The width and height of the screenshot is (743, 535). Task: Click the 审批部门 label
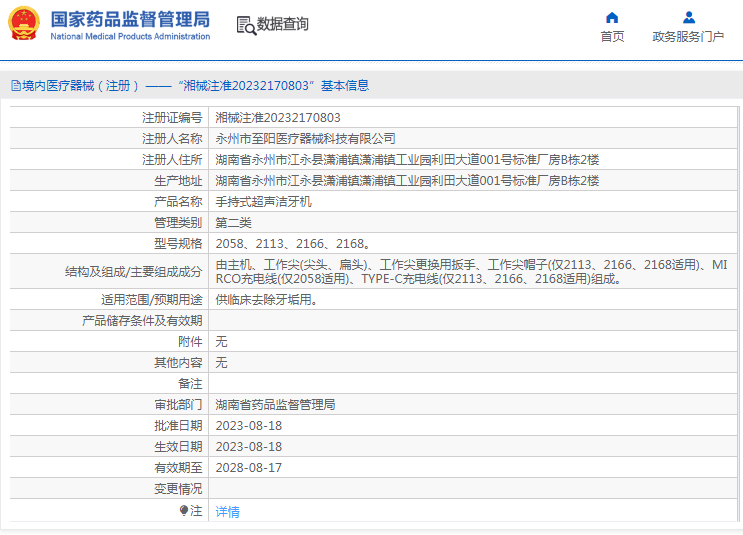click(x=178, y=405)
